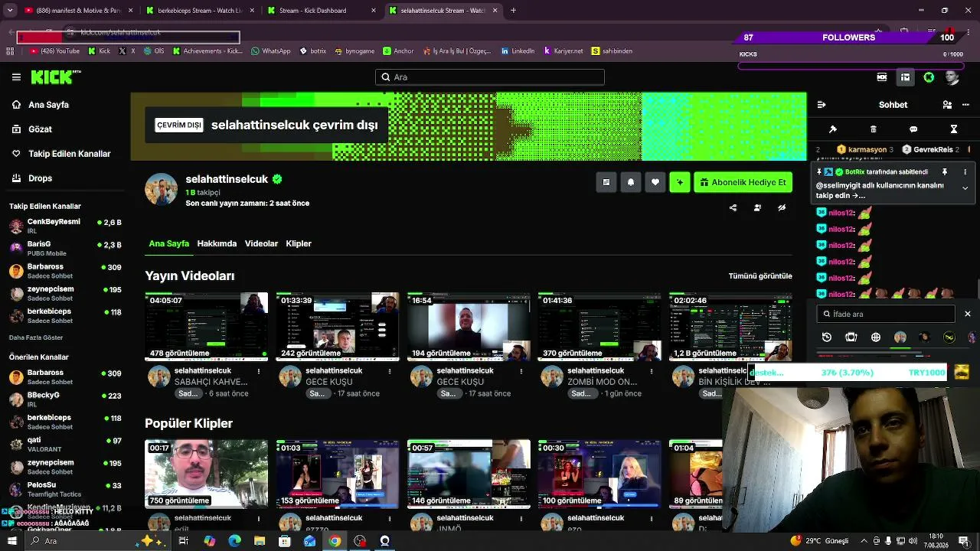Click the heart follow icon

pyautogui.click(x=655, y=182)
